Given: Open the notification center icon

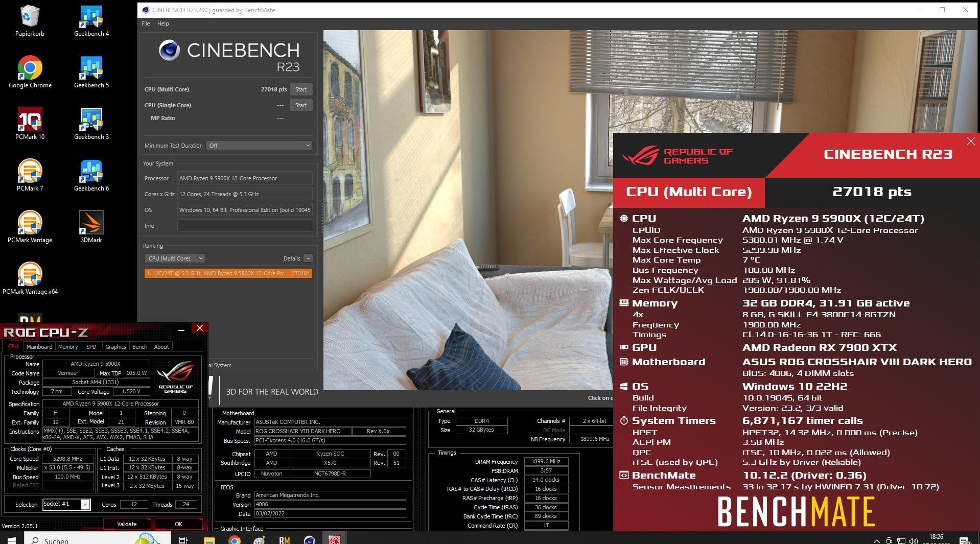Looking at the screenshot, I should (964, 540).
